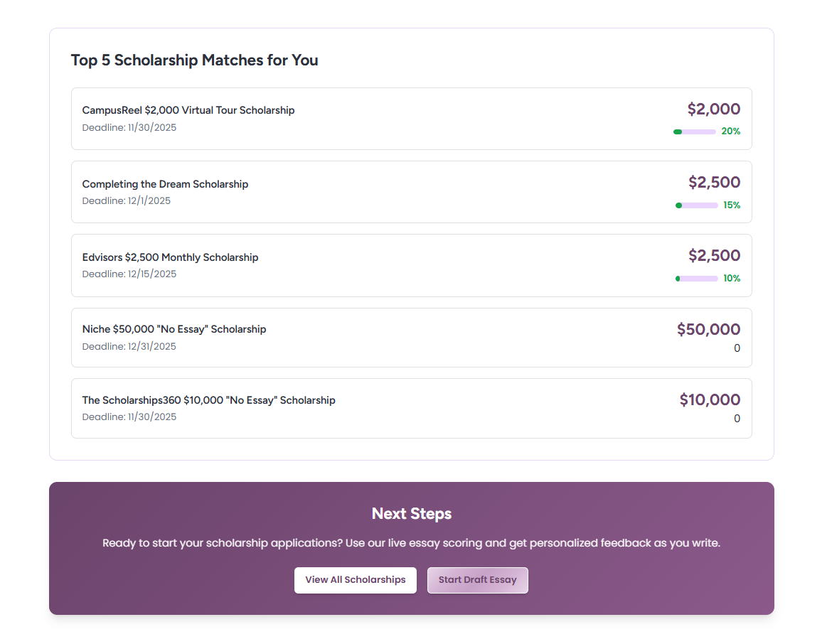Select the Completing the Dream Scholarship title
Viewport: 827px width, 644px height.
tap(165, 184)
